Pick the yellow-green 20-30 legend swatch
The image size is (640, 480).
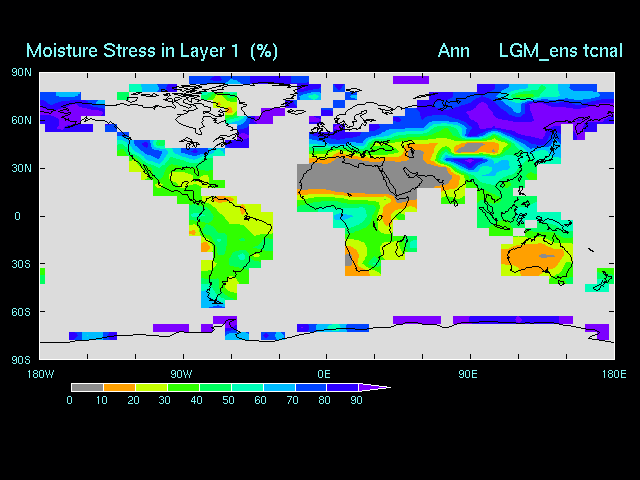150,387
